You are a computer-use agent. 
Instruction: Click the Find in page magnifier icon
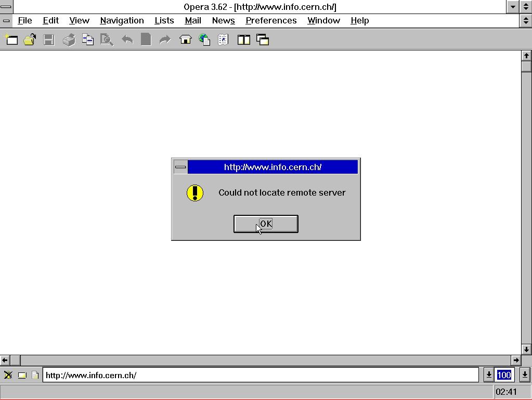[x=107, y=40]
